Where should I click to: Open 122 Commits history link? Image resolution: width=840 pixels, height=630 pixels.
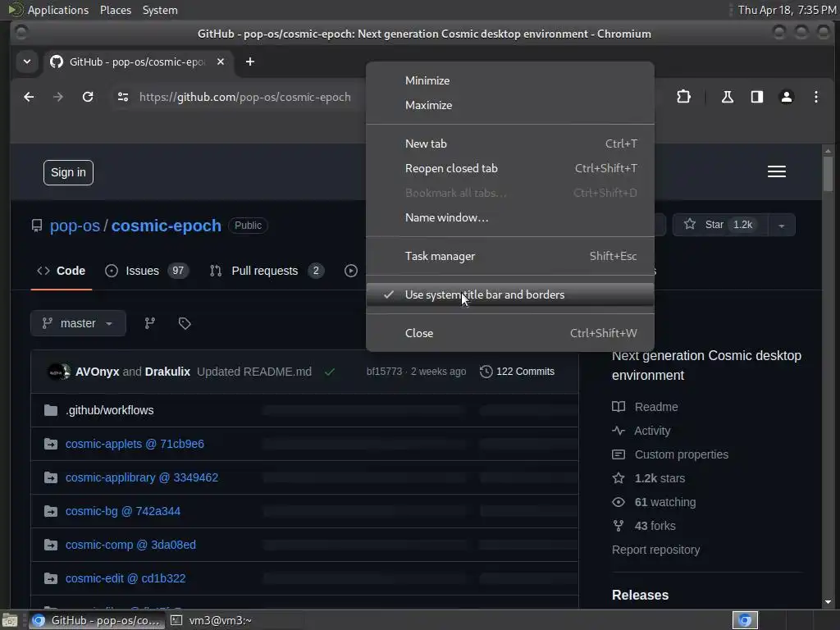(517, 372)
